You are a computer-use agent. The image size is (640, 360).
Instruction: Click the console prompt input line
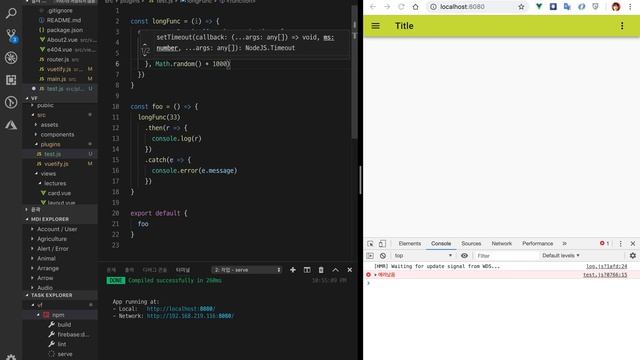[502, 283]
